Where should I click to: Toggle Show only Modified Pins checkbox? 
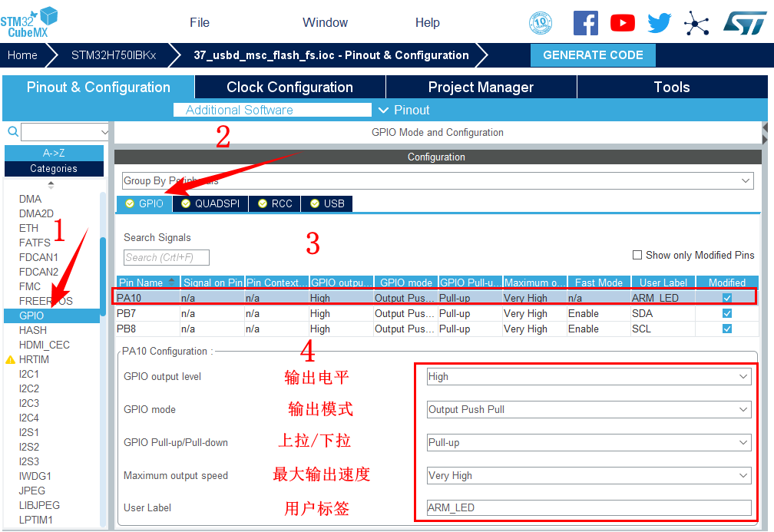tap(637, 255)
